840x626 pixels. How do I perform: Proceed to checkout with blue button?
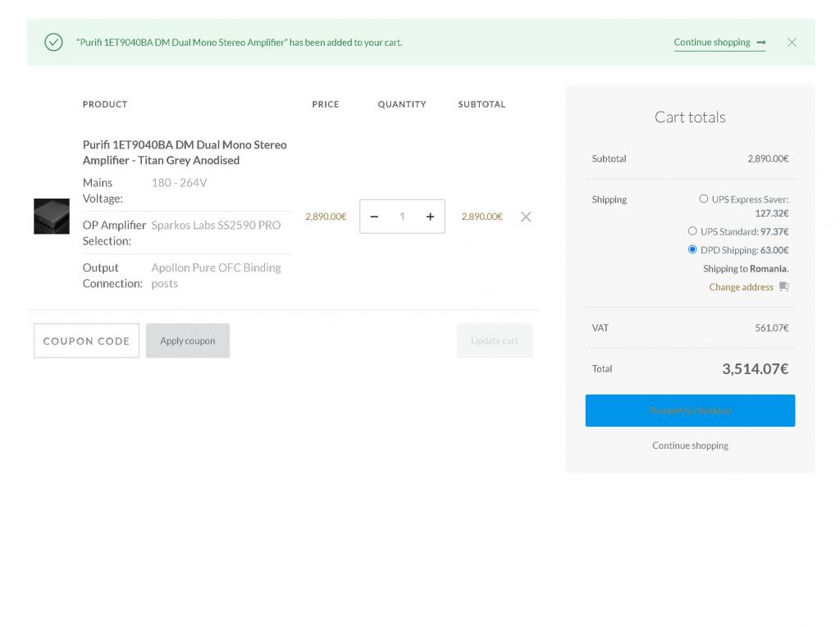[x=690, y=410]
